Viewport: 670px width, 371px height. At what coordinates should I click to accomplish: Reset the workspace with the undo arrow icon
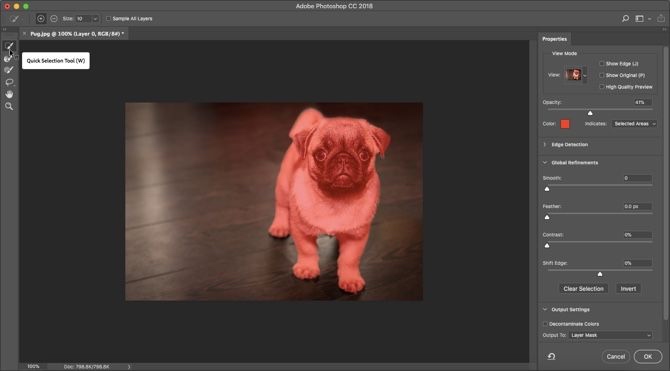point(551,356)
